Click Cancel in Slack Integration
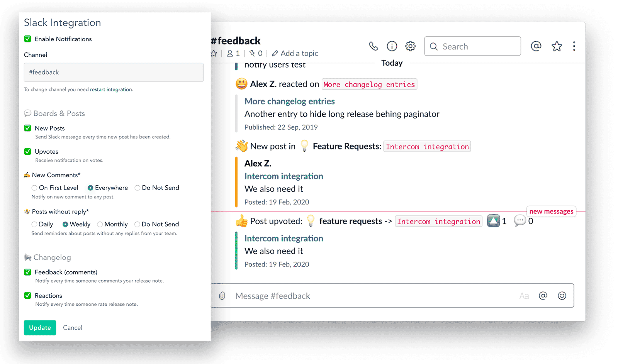This screenshot has height=364, width=618. click(73, 328)
